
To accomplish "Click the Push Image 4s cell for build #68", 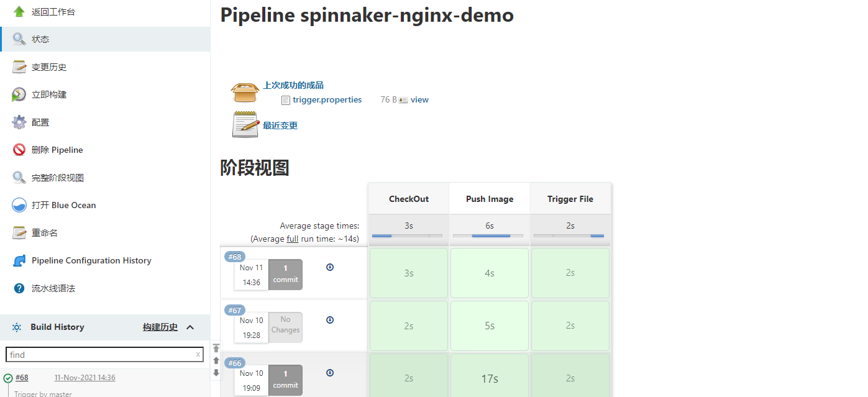I will [x=490, y=273].
